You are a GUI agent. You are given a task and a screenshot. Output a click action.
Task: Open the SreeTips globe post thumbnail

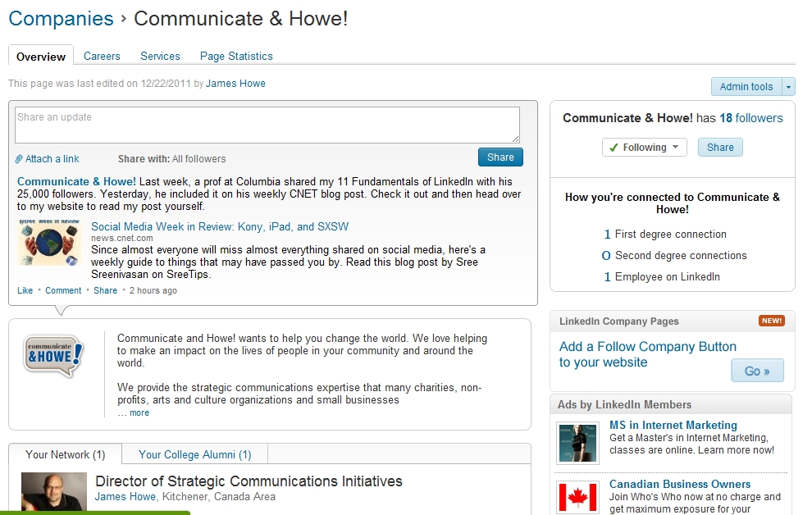48,242
